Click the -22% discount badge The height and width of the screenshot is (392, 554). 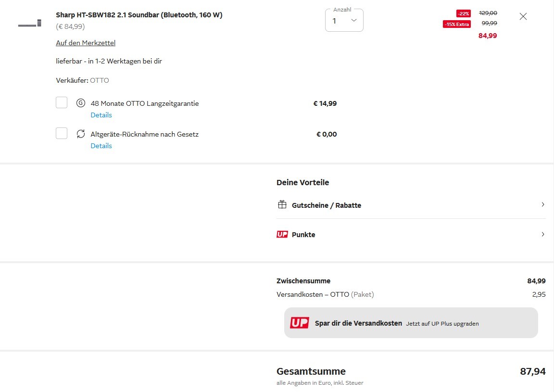[x=463, y=13]
